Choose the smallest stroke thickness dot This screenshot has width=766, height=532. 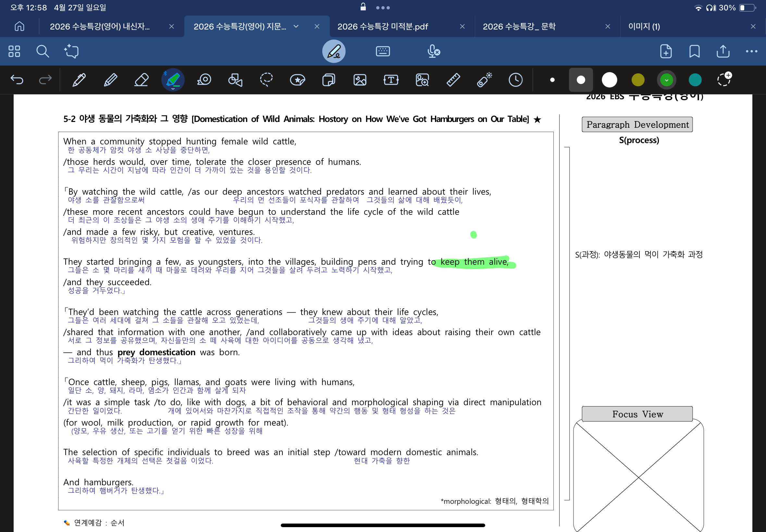[x=552, y=80]
